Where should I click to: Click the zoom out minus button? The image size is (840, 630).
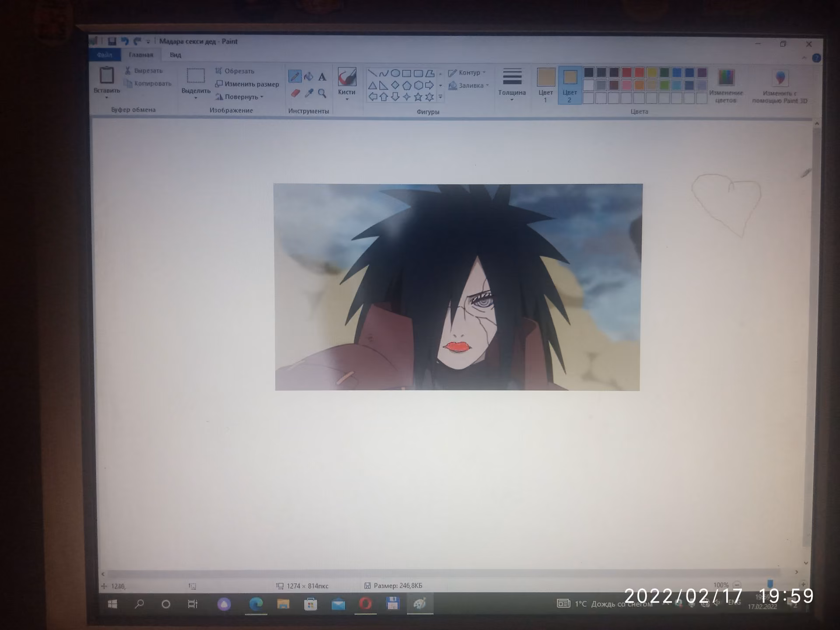point(737,585)
